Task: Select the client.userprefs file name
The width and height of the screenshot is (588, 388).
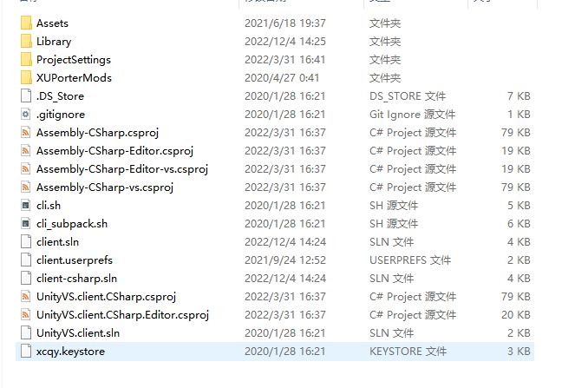Action: click(x=75, y=260)
